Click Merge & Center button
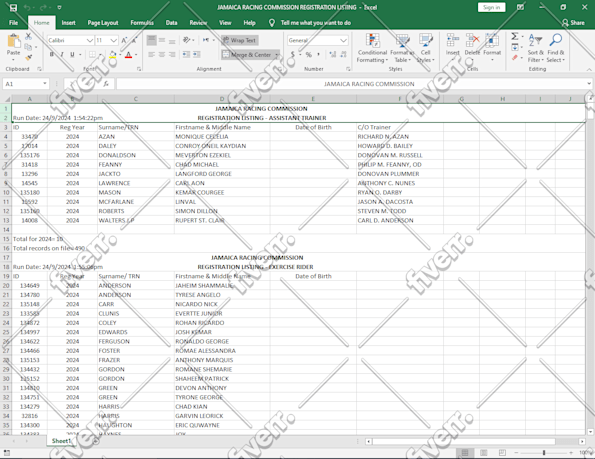595x459 pixels. click(247, 55)
